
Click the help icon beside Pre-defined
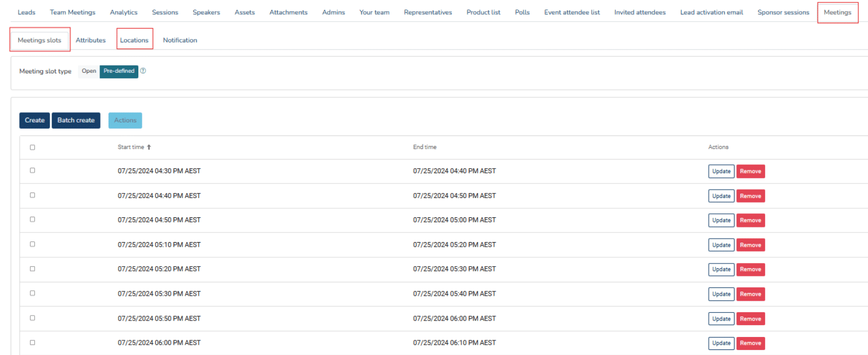(x=143, y=71)
